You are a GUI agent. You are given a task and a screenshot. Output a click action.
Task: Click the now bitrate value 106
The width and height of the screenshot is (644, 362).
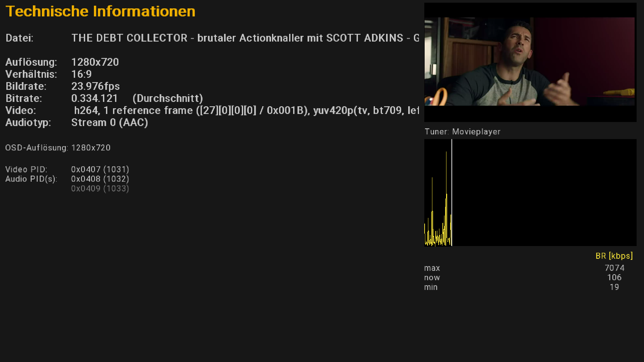point(614,278)
